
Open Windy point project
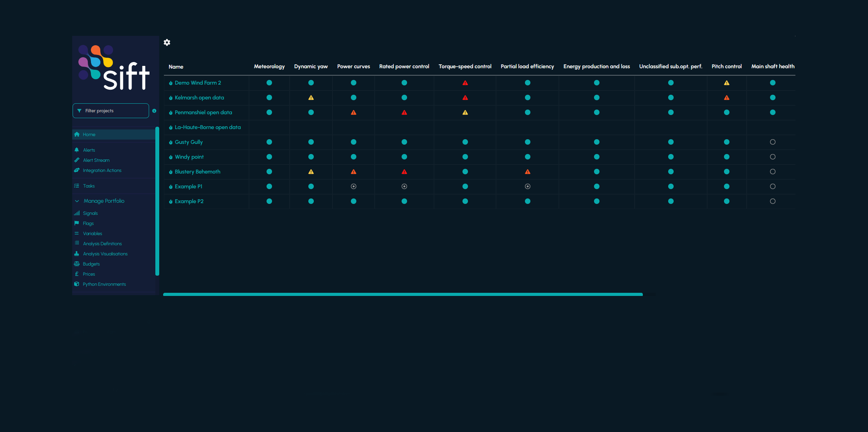[189, 157]
